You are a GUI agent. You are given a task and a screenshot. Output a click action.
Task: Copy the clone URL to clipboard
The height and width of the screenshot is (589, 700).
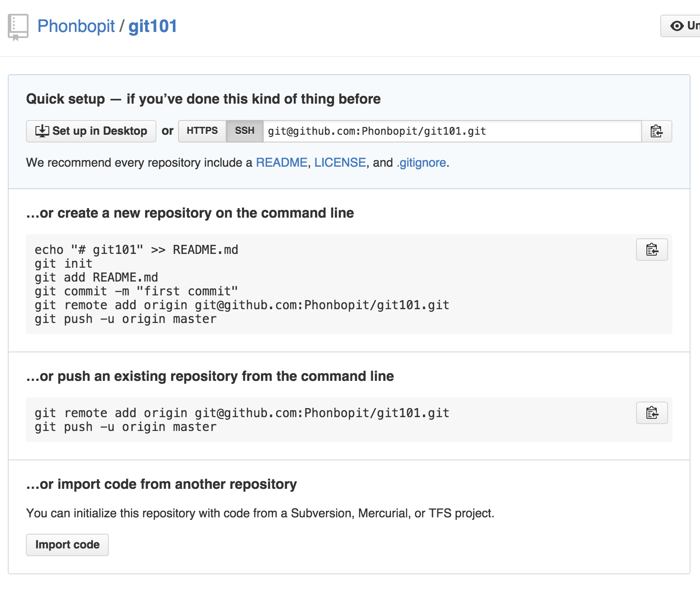(656, 131)
